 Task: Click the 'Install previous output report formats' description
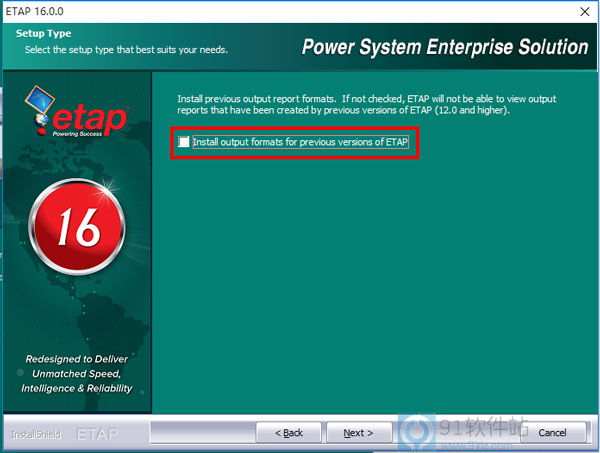[365, 104]
